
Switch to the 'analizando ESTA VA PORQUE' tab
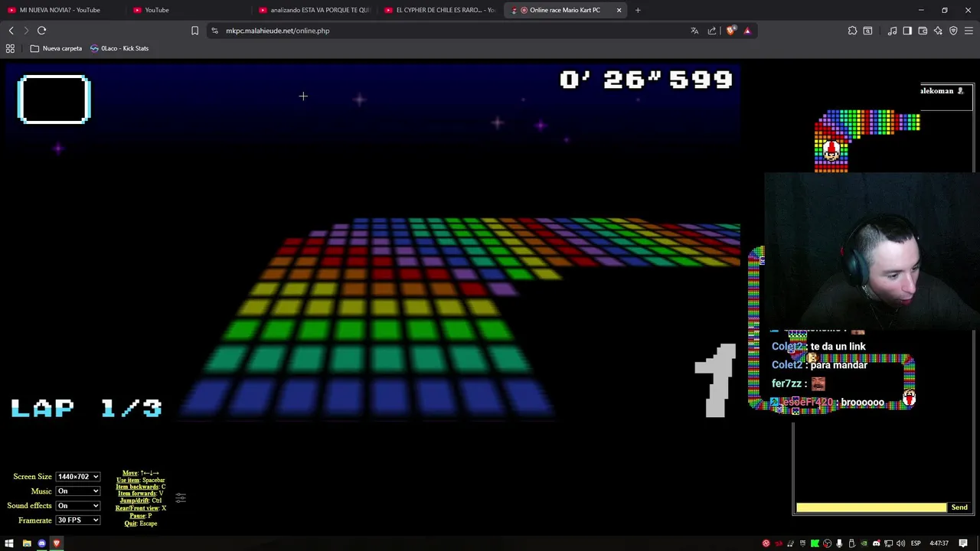[x=314, y=10]
